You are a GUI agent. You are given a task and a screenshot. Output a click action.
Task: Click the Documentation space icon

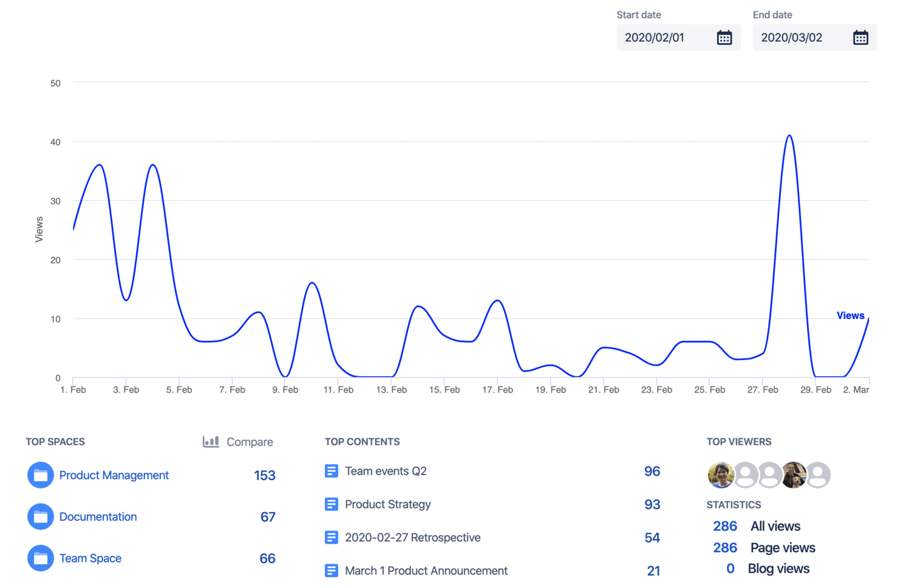click(40, 516)
